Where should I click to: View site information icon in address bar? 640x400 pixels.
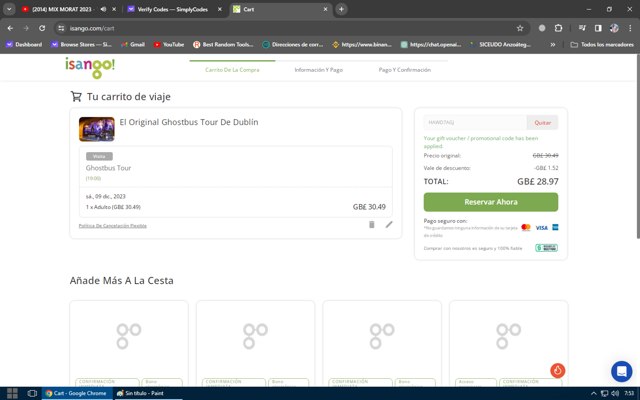61,28
